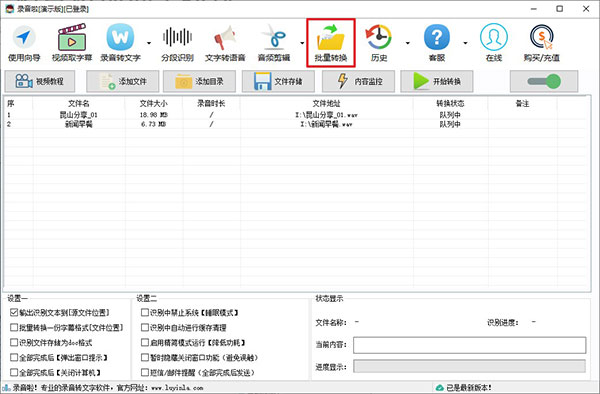Image resolution: width=600 pixels, height=394 pixels.
Task: Check 识别中禁止系统睡眠模式 option
Action: coord(145,313)
